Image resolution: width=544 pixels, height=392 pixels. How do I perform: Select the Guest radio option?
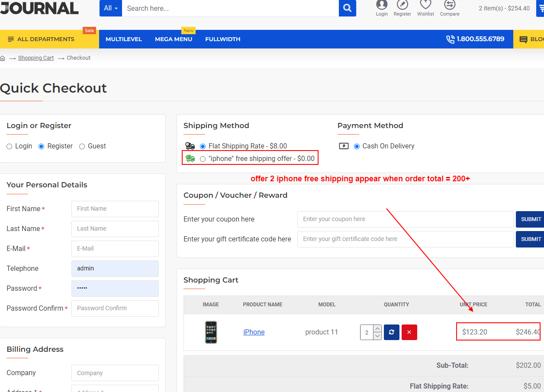pyautogui.click(x=82, y=147)
